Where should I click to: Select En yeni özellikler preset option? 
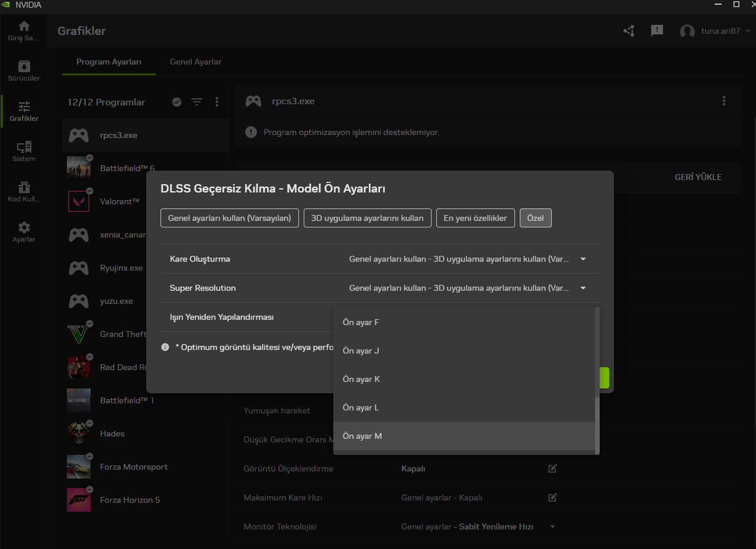475,218
